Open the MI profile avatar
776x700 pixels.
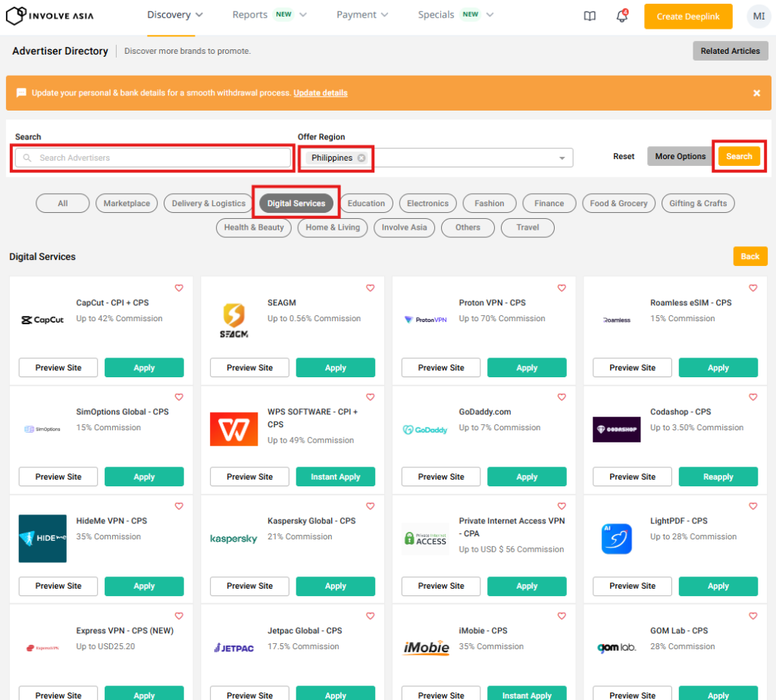[x=758, y=16]
